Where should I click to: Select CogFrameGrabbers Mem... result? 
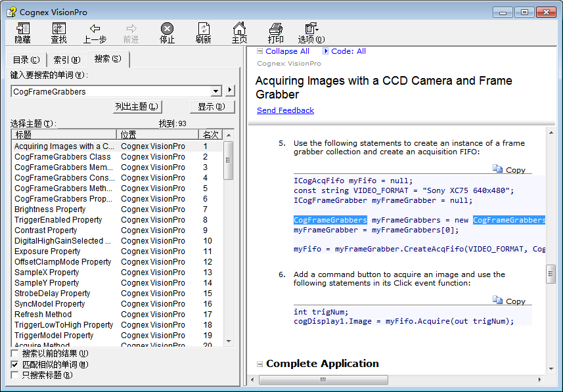point(117,167)
